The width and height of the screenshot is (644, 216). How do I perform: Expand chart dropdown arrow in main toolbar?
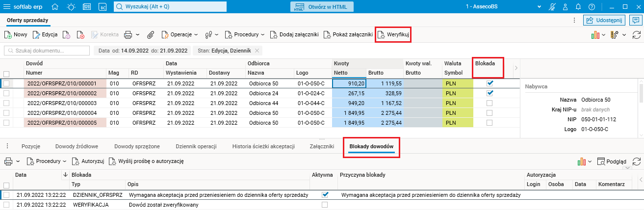[x=604, y=35]
